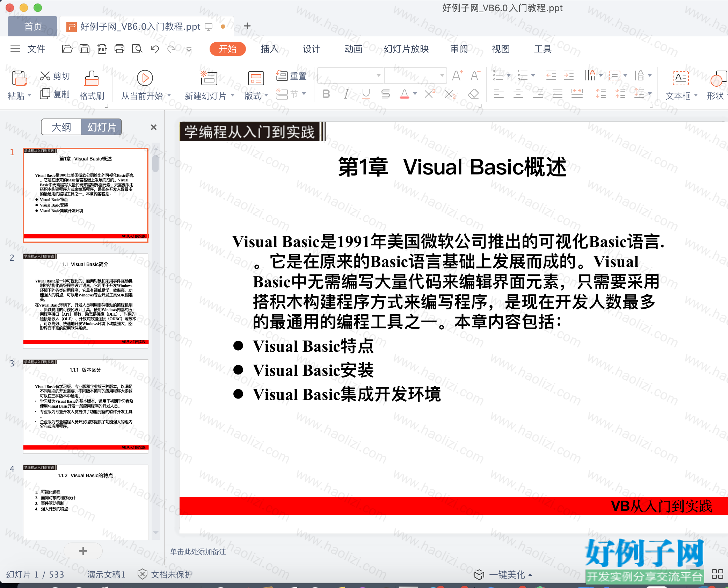Expand the 版式 layout dropdown arrow

pyautogui.click(x=266, y=95)
